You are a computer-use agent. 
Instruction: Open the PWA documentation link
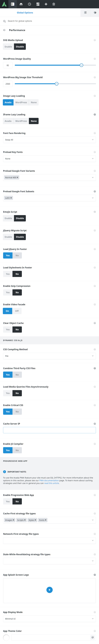(x=49, y=481)
